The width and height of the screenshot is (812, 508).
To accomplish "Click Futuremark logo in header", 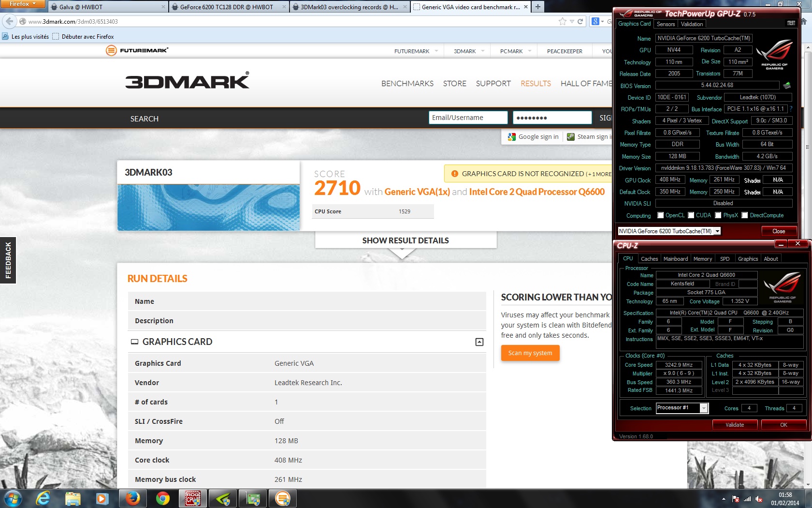I will click(x=137, y=50).
